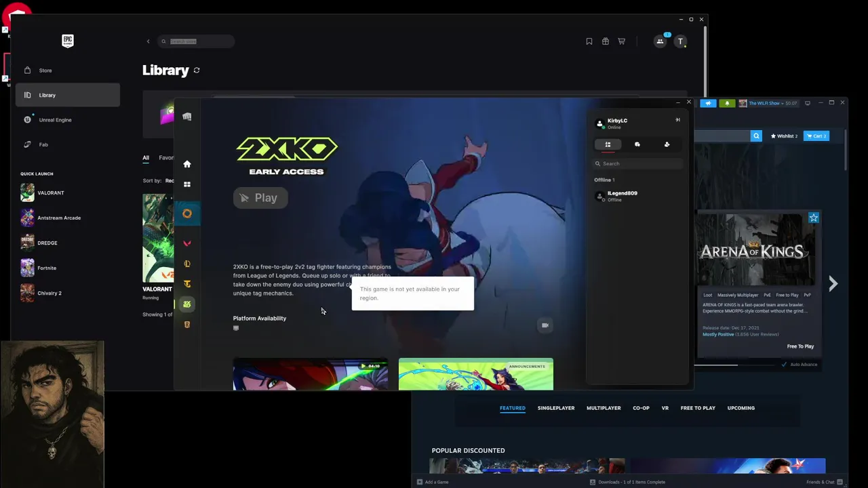The image size is (868, 488).
Task: Click the add friend icon in Riot panel
Action: coord(667,144)
